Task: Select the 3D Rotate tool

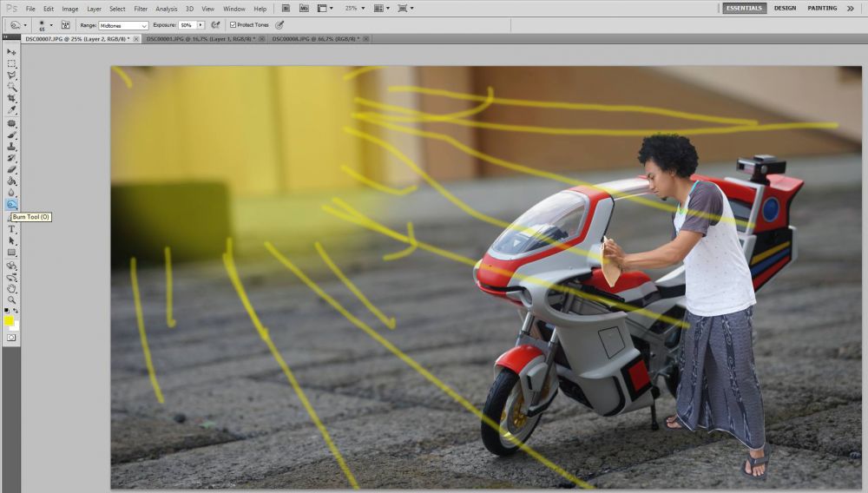Action: tap(11, 266)
